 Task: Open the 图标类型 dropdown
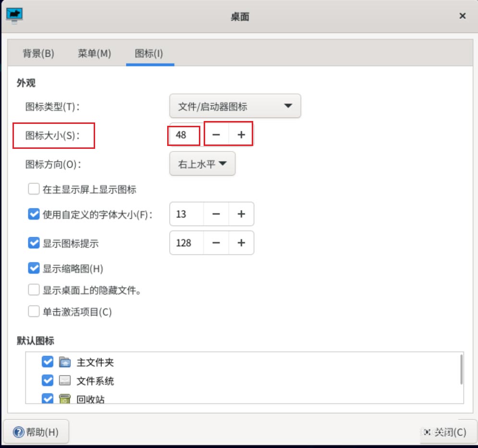(235, 106)
